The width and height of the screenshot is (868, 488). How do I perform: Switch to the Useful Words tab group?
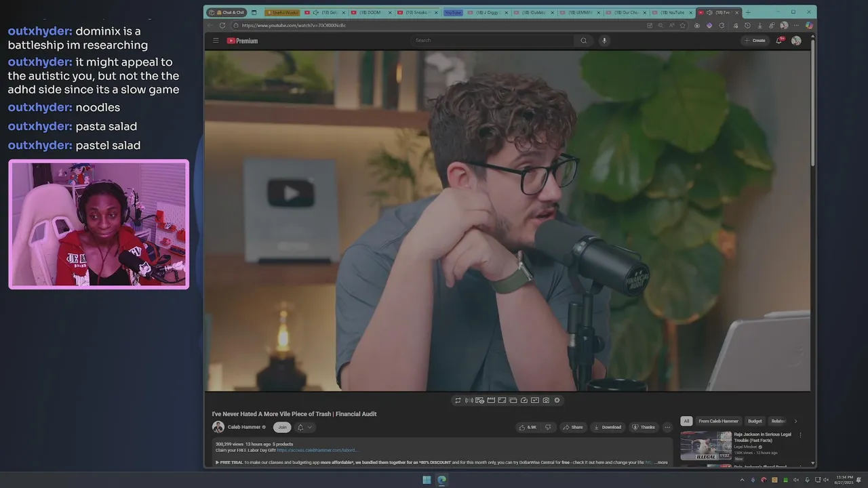282,12
